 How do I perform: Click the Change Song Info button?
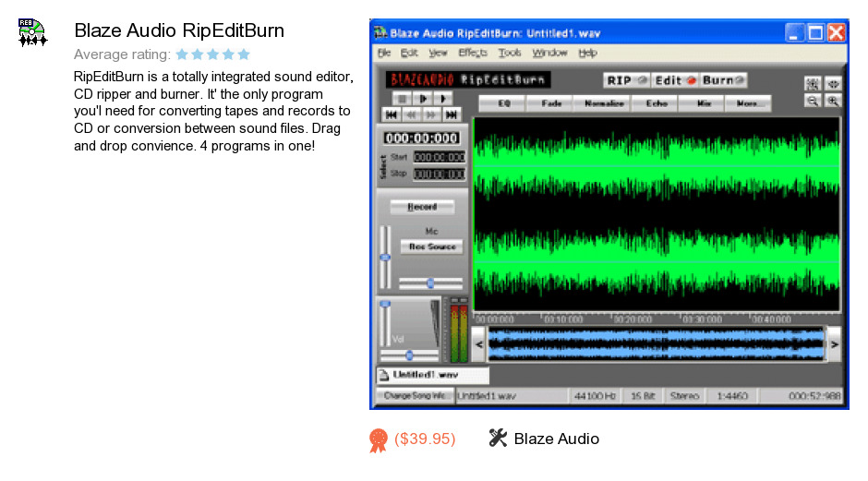click(x=415, y=396)
